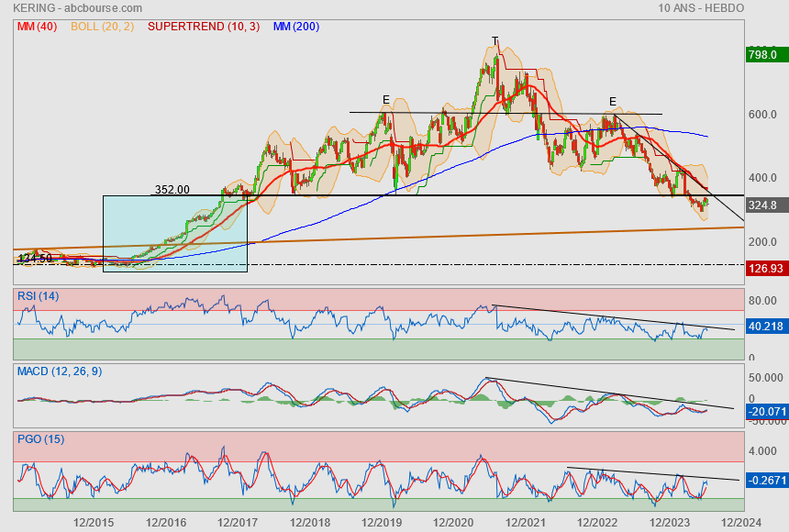Click the "10 ANS - HEBDO" period label
Screen dimensions: 789x532
(701, 8)
